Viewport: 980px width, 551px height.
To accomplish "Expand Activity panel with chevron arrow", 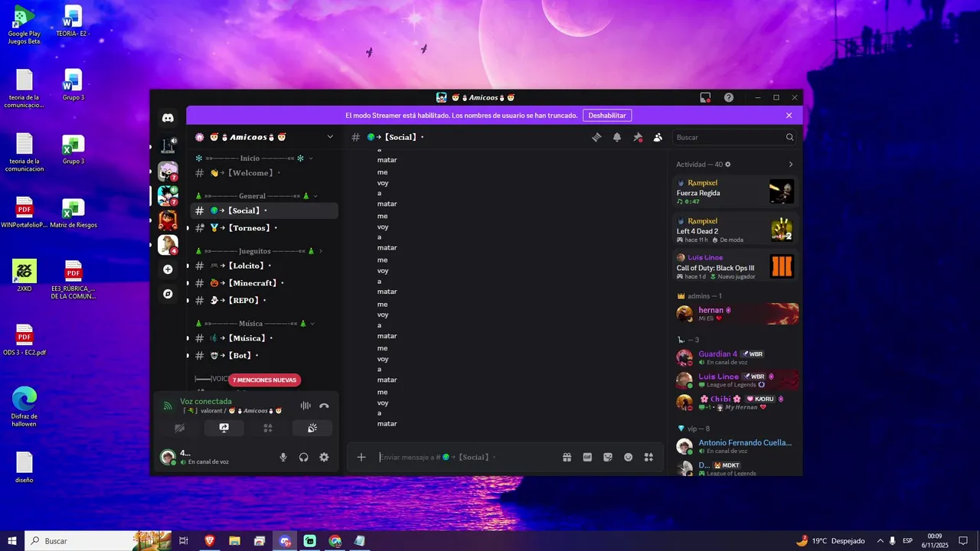I will pos(791,165).
